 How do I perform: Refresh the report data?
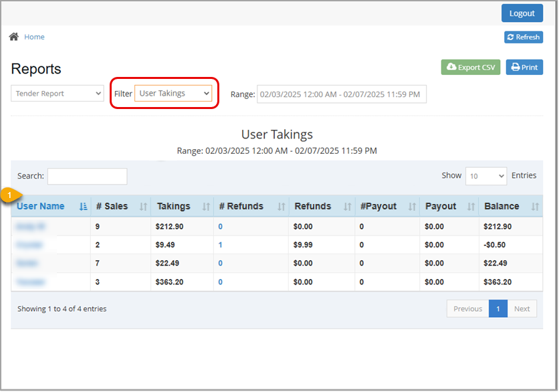(x=523, y=37)
